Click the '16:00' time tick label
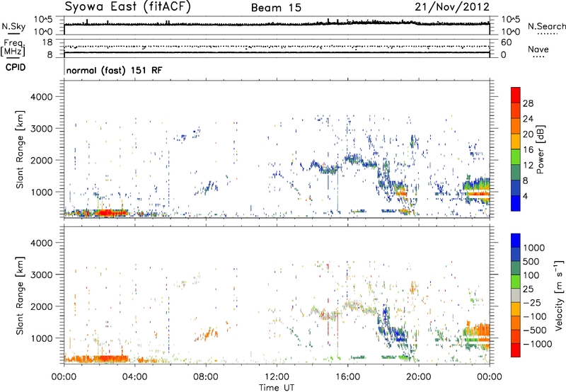 [x=347, y=377]
